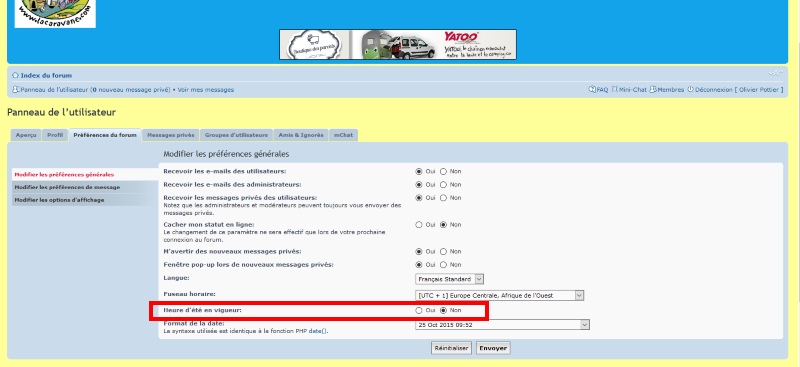Select Non for Recevoir les e-mails des utilisateurs
The height and width of the screenshot is (367, 800).
pyautogui.click(x=443, y=172)
